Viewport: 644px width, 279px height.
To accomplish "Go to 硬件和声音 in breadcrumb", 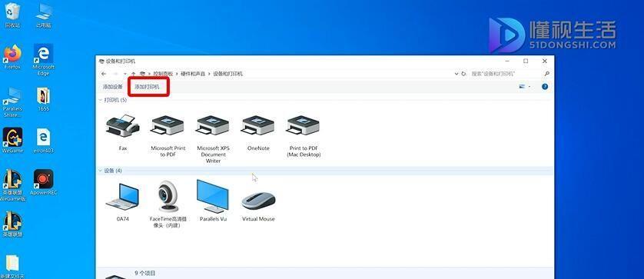I will pos(193,74).
